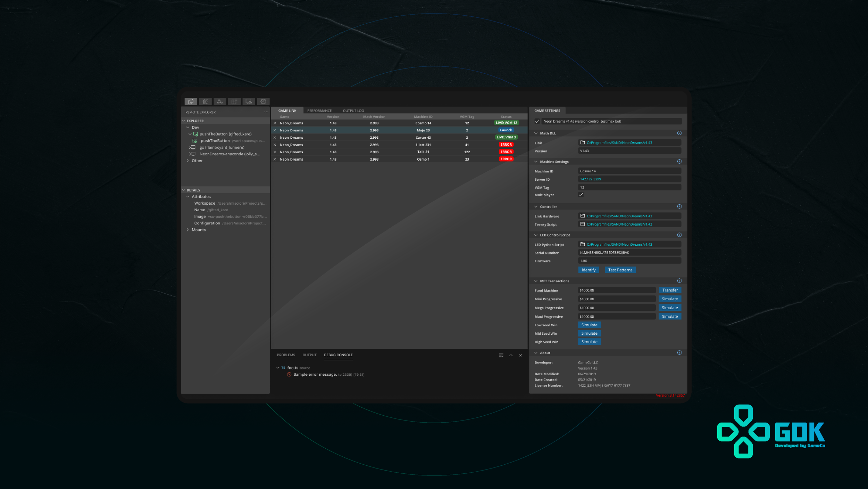Show info for MFT Transactions section

679,281
